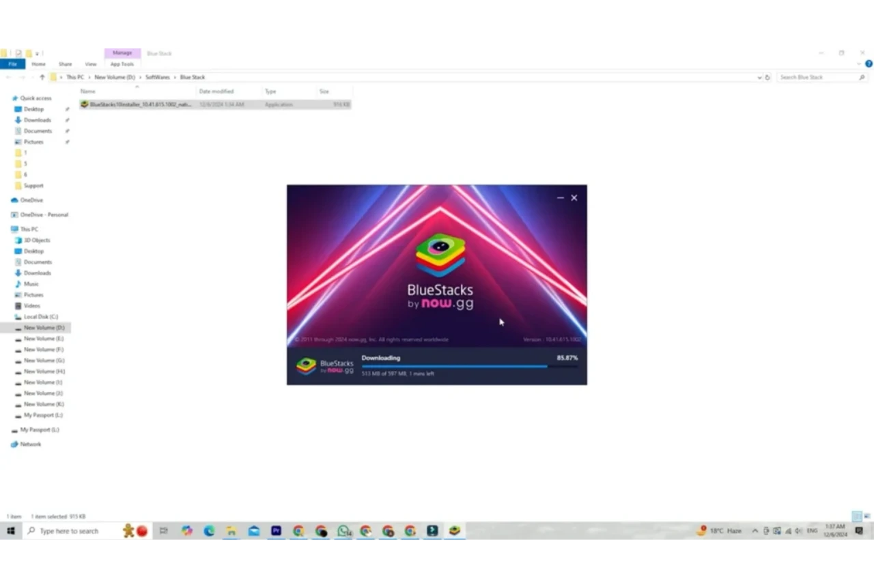Open the Windows Start menu
874x588 pixels.
pyautogui.click(x=11, y=531)
